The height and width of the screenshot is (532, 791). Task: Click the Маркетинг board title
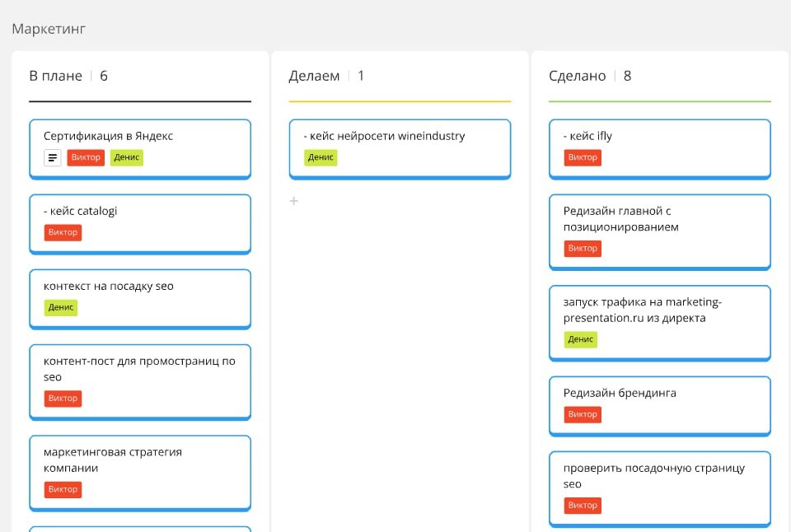pos(49,29)
